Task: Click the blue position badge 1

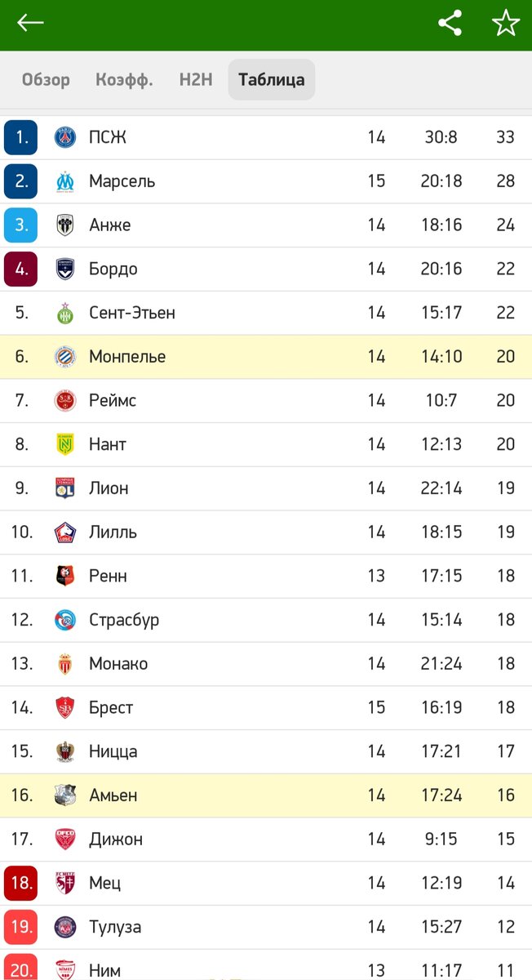Action: coord(21,137)
